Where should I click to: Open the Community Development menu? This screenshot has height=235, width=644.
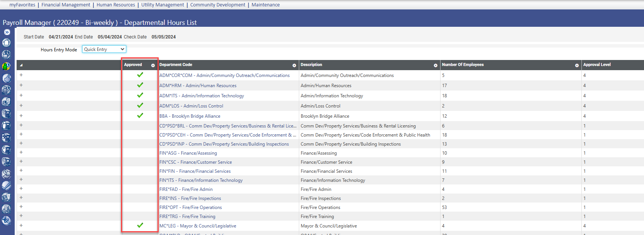pyautogui.click(x=218, y=5)
